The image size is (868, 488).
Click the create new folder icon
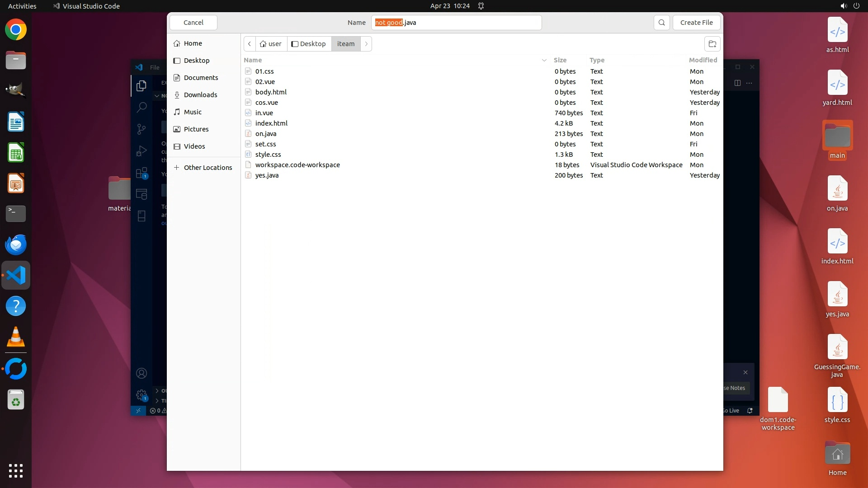click(x=712, y=44)
